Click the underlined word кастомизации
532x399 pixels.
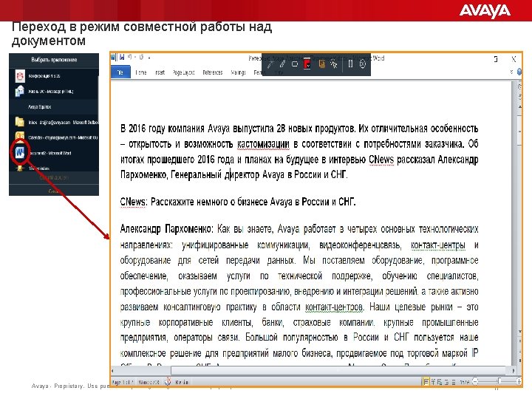pos(263,144)
